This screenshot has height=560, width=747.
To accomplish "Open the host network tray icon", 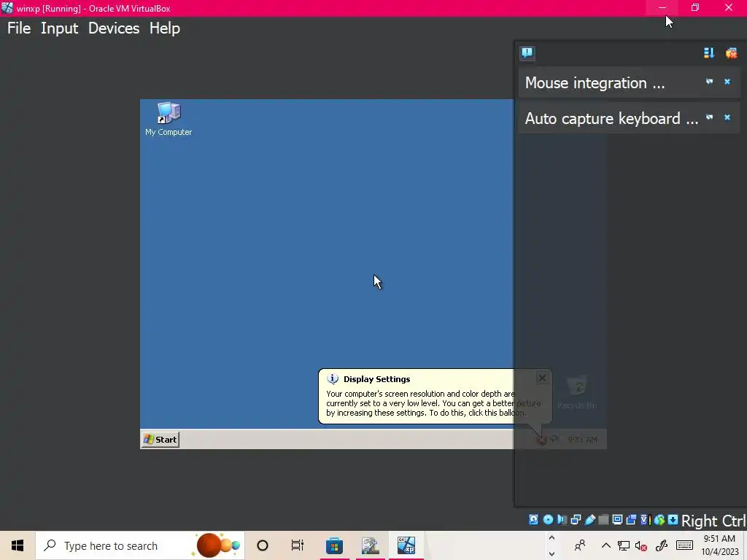I will (623, 545).
